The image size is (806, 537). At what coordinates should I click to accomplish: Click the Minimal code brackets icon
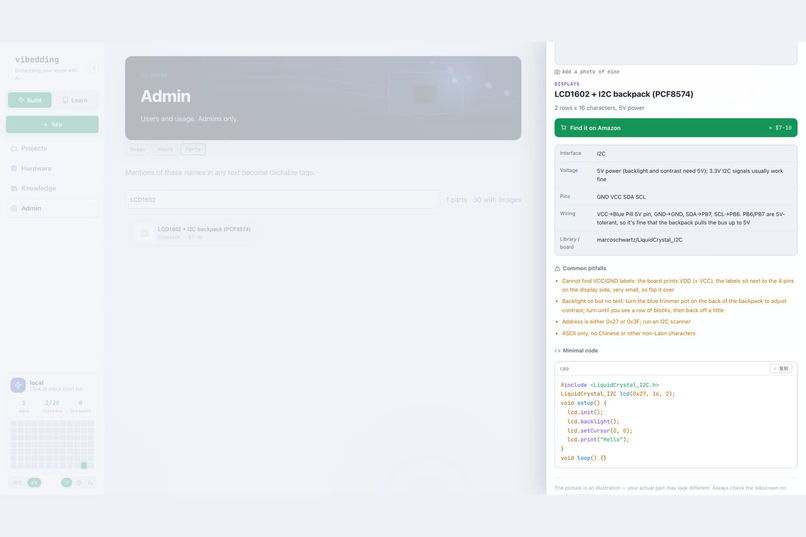[557, 350]
